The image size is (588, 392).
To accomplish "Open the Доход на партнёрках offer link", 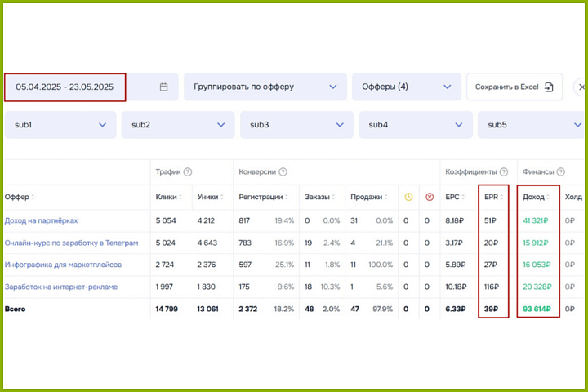I will pos(41,220).
